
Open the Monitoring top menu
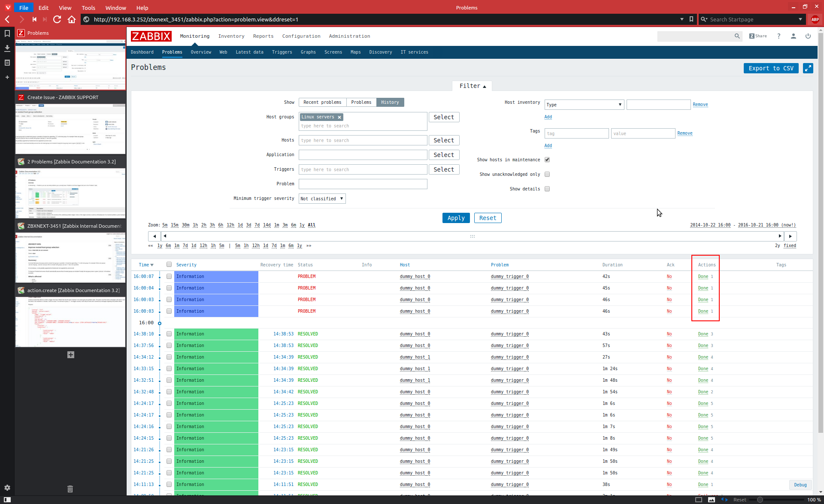[195, 36]
